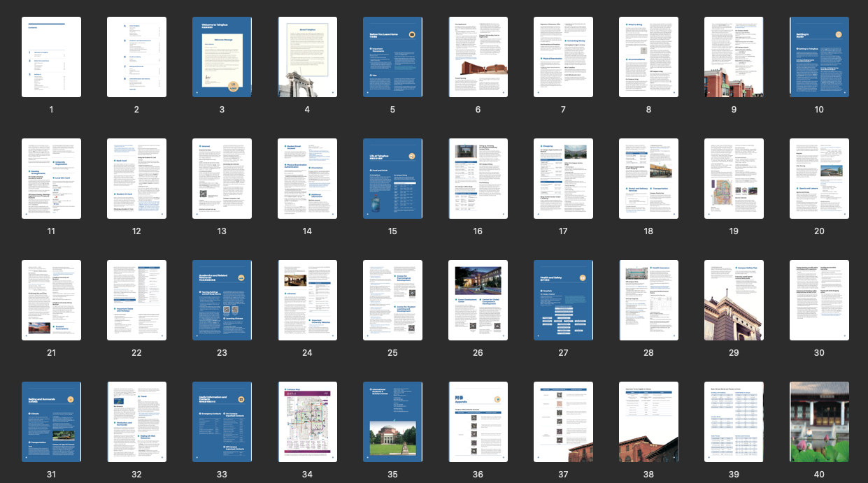Click the About Tsinghua page 4 thumbnail
The image size is (868, 483).
coord(307,57)
